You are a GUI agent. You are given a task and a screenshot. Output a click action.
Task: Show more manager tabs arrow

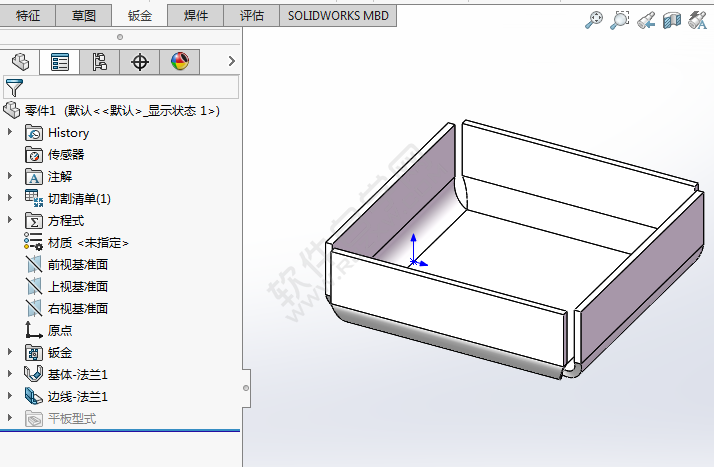pyautogui.click(x=232, y=61)
